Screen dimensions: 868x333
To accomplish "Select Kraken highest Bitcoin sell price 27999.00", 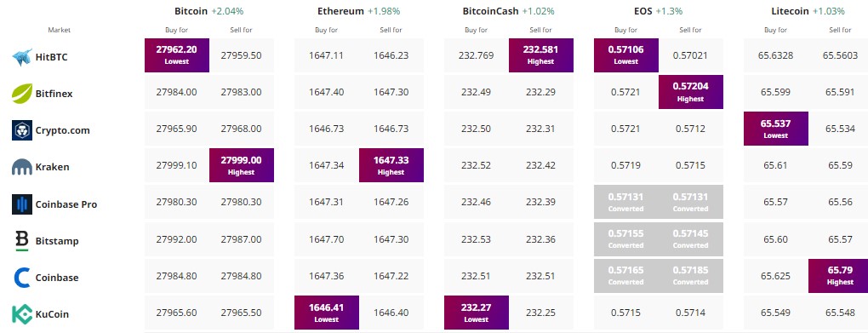I will point(242,165).
